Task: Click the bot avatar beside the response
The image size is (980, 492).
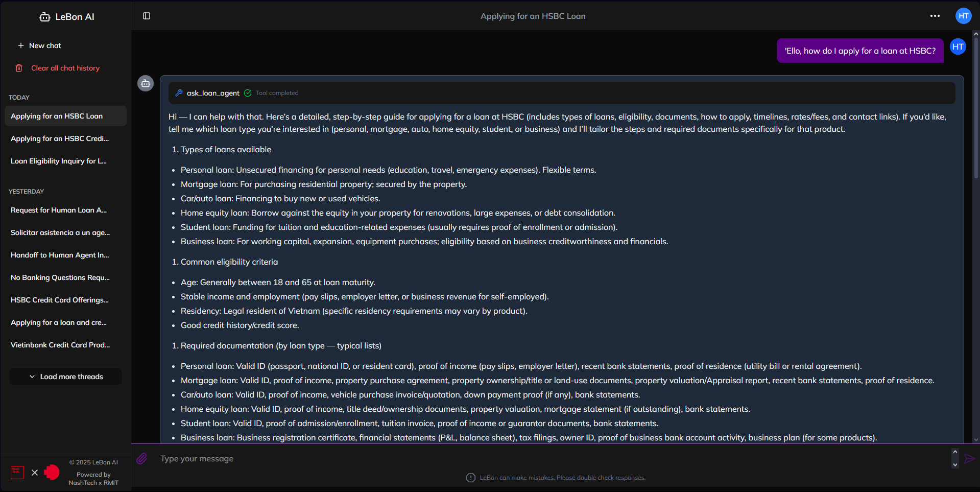Action: tap(146, 83)
